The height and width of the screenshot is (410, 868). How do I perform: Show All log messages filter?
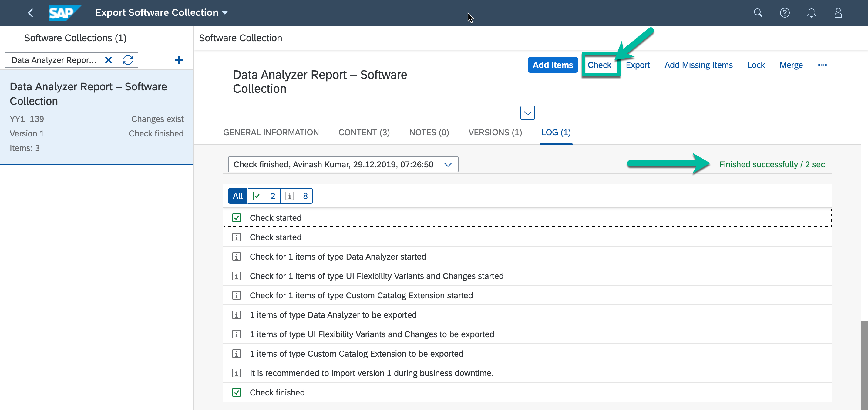click(x=237, y=196)
